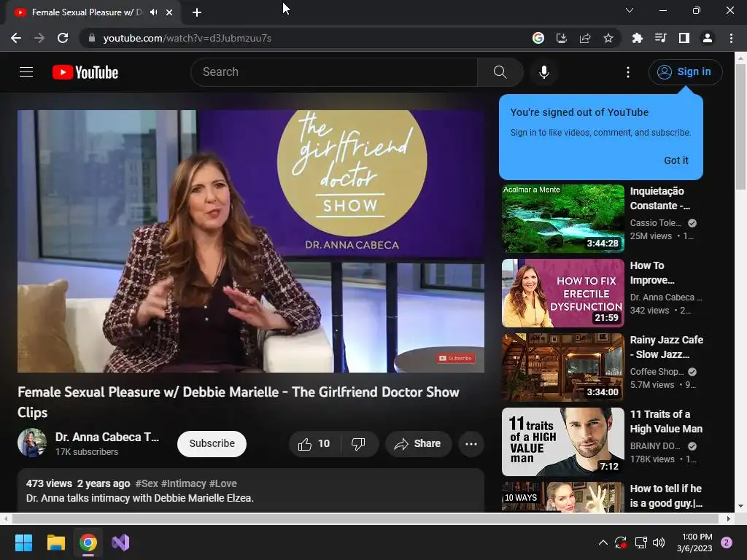Open YouTube settings three-dot menu
747x560 pixels.
pyautogui.click(x=628, y=72)
